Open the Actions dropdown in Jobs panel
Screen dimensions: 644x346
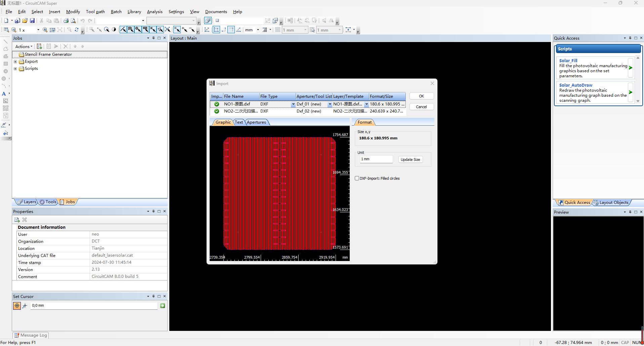click(24, 46)
